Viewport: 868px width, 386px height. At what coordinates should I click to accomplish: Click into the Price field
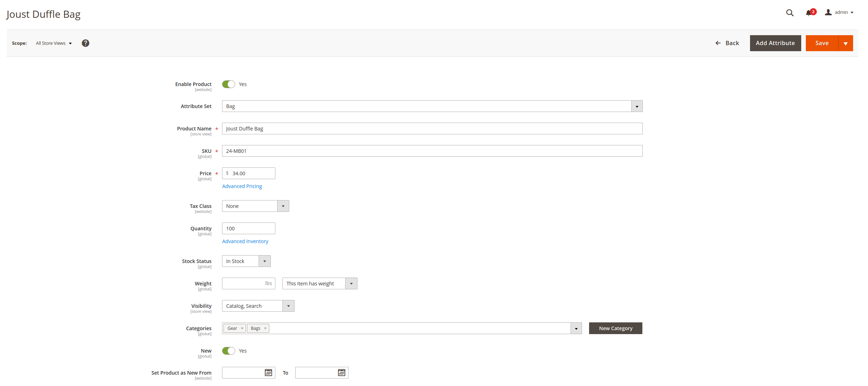click(x=248, y=173)
